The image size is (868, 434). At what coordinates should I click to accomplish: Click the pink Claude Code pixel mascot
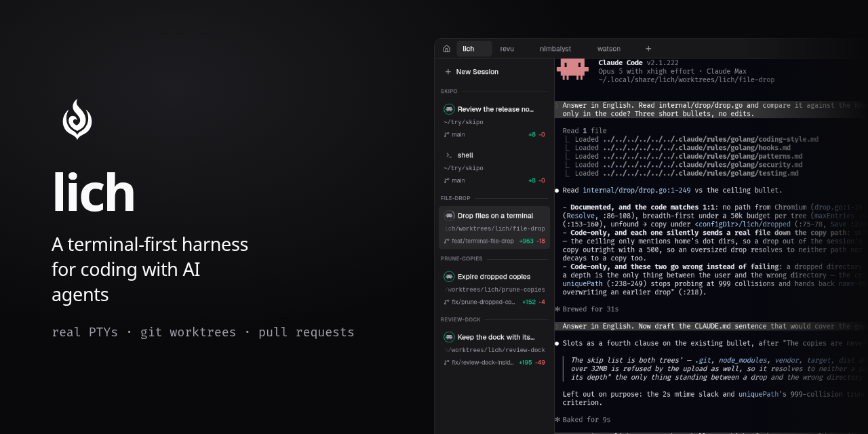572,68
